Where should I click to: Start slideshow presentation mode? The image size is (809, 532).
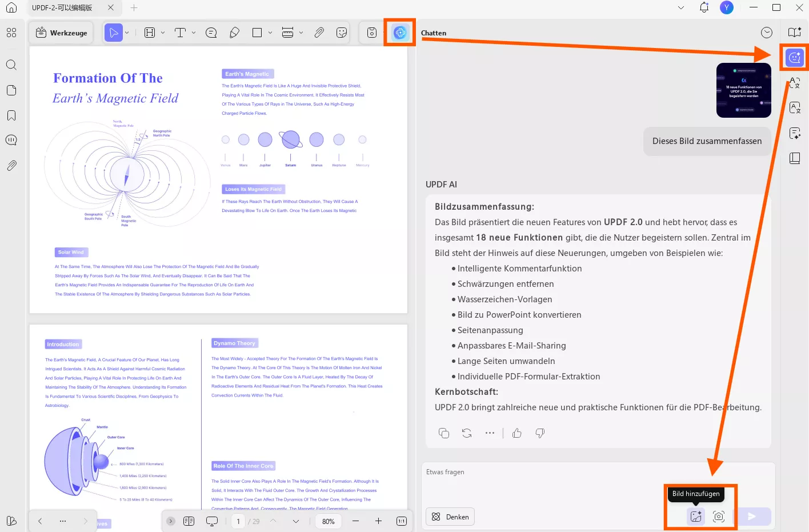[212, 521]
